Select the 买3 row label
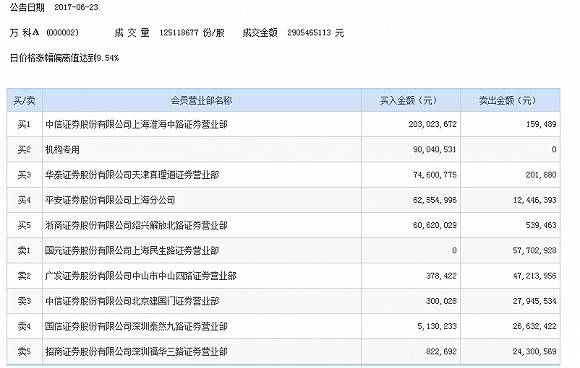This screenshot has height=368, width=580. (x=24, y=175)
